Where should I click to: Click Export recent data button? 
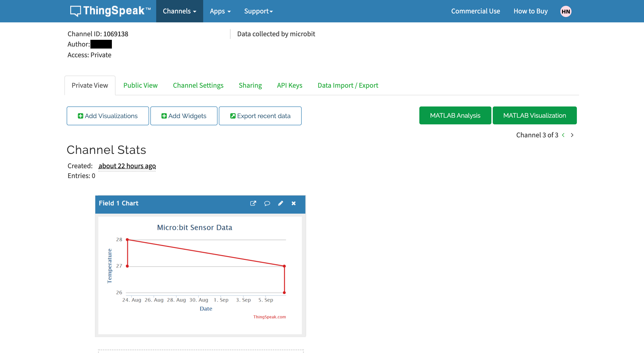click(260, 116)
